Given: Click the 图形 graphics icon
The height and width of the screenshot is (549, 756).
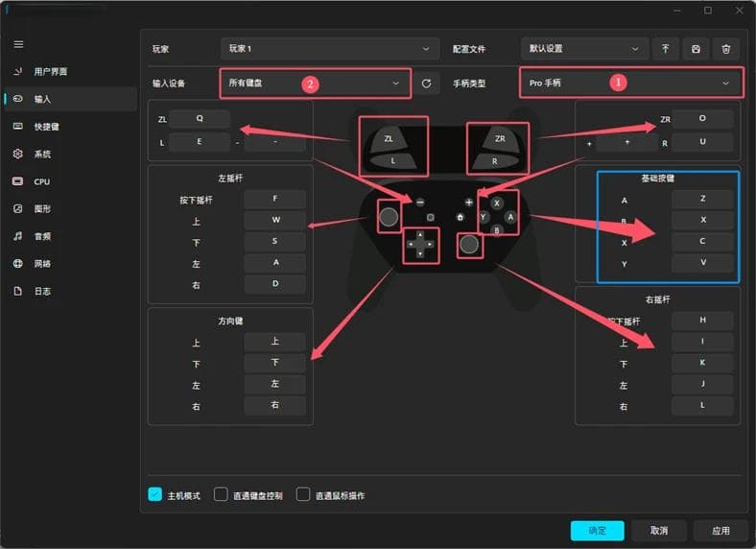Looking at the screenshot, I should [x=18, y=209].
